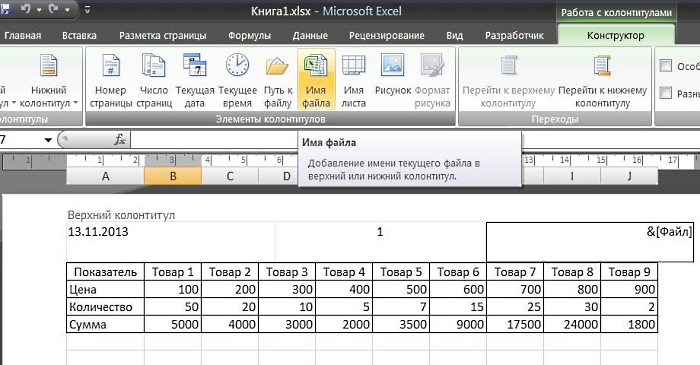Click the Имя файла button
This screenshot has width=700, height=365.
click(316, 80)
